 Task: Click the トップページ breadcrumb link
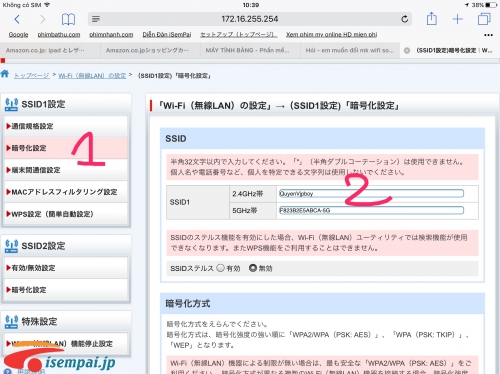[32, 76]
